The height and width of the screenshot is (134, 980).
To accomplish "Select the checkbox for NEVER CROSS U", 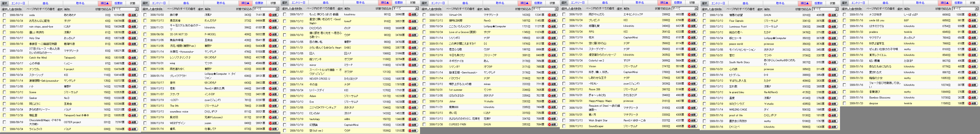I will (285, 79).
